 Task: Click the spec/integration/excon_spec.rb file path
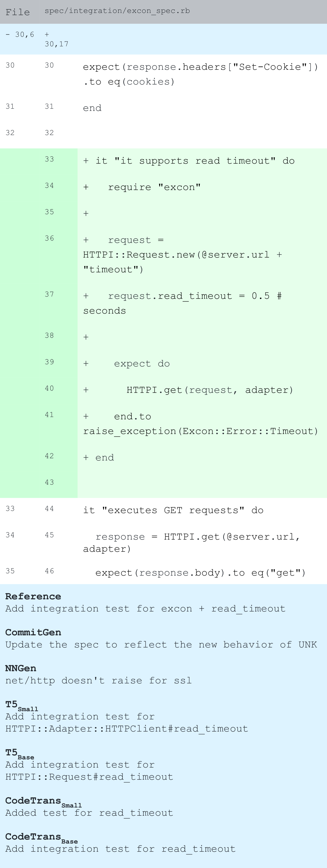tap(117, 11)
